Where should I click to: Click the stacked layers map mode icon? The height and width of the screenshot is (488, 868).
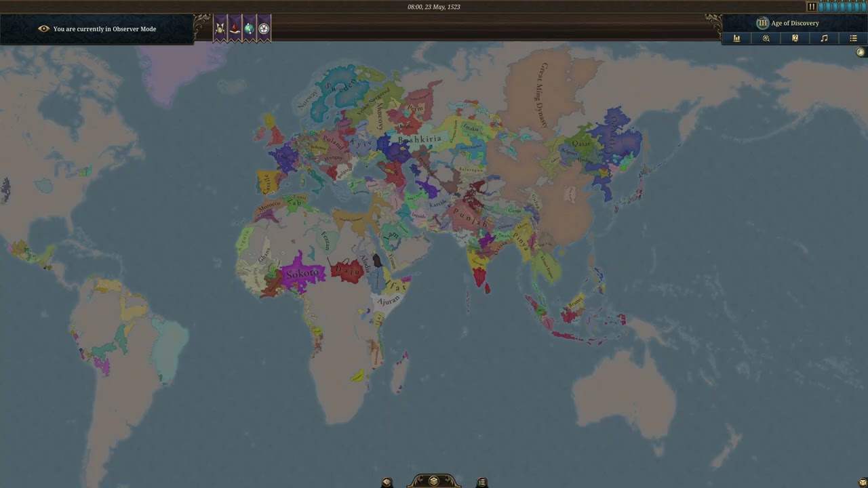click(x=434, y=481)
